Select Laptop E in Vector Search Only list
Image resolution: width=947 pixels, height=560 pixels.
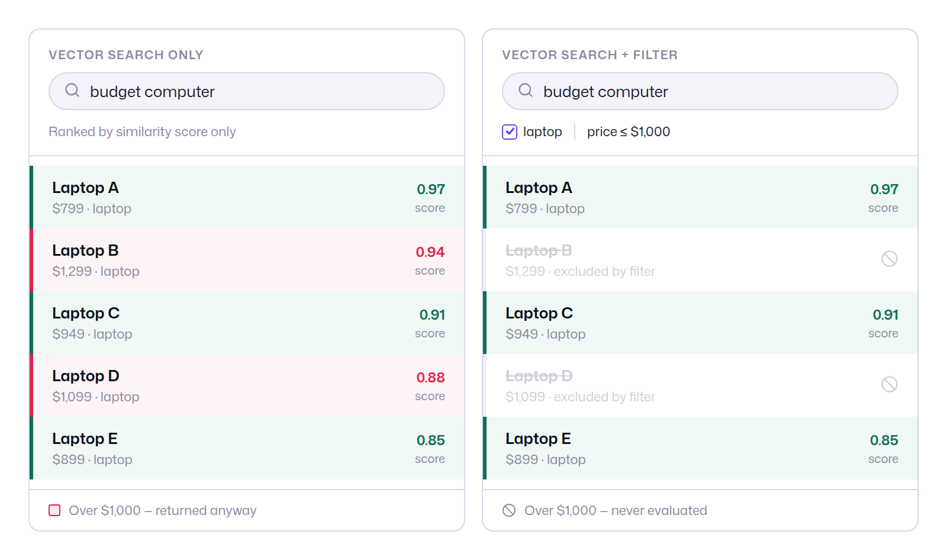coord(247,448)
